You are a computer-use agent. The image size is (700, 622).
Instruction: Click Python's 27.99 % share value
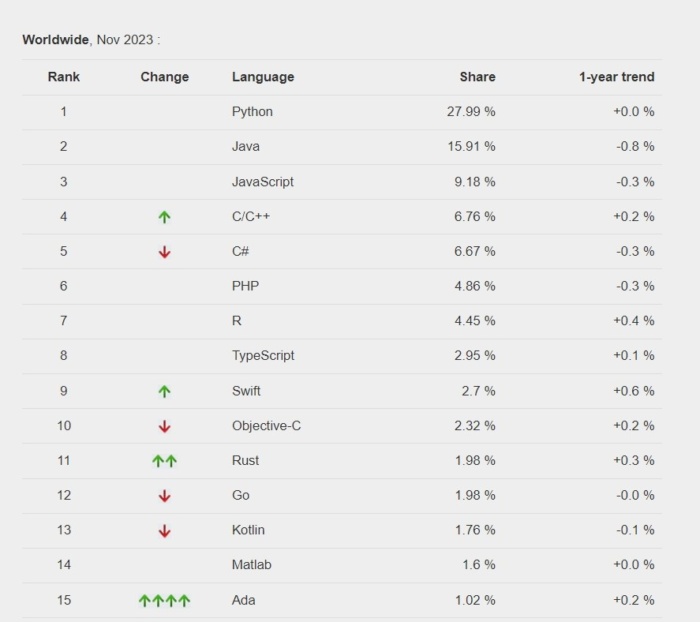(x=471, y=112)
